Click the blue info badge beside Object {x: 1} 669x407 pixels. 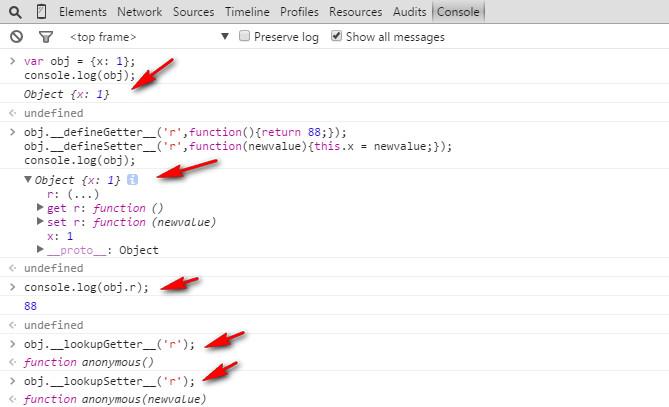pyautogui.click(x=132, y=180)
